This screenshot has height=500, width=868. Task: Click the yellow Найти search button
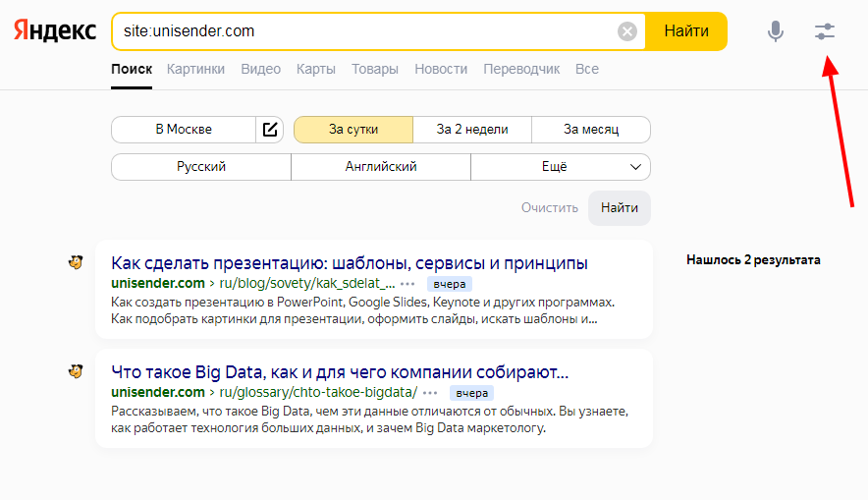pos(686,31)
